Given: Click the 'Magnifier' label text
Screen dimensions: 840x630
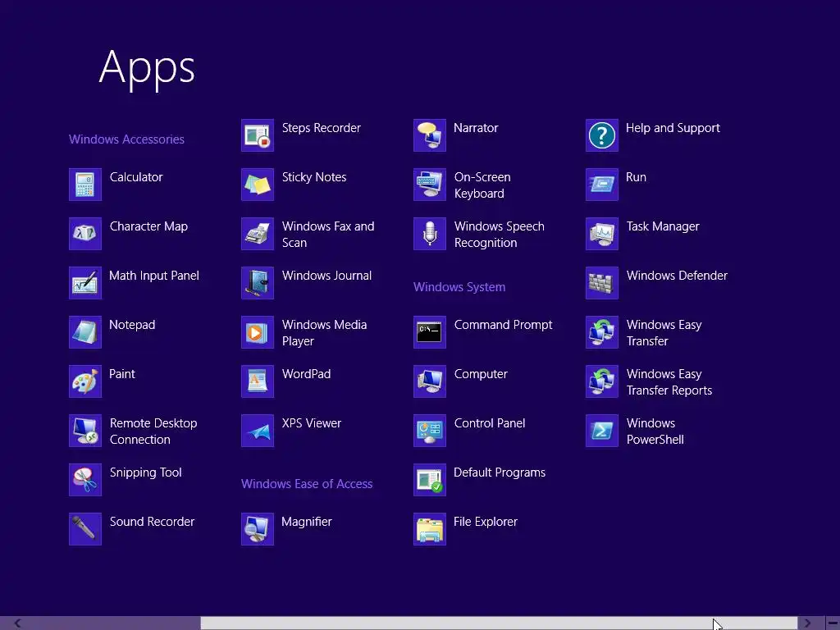Looking at the screenshot, I should (307, 523).
